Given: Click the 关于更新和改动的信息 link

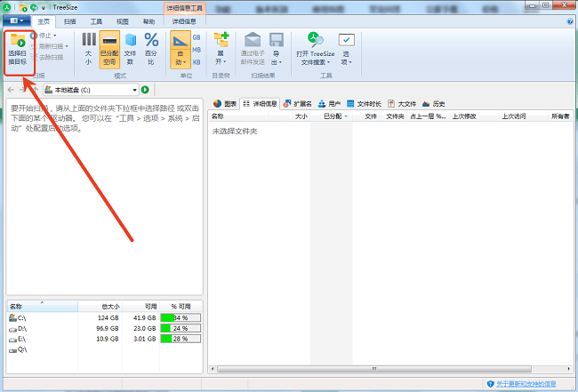Looking at the screenshot, I should (x=526, y=384).
